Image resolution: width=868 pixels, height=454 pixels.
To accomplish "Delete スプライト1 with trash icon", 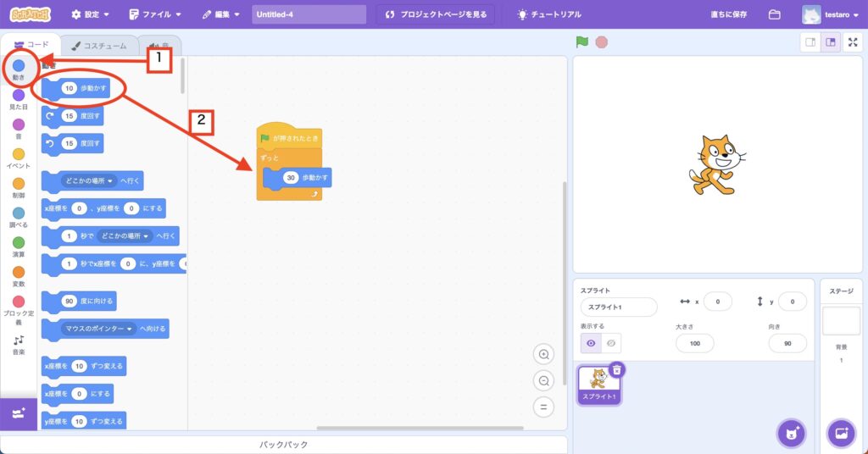I will [617, 370].
